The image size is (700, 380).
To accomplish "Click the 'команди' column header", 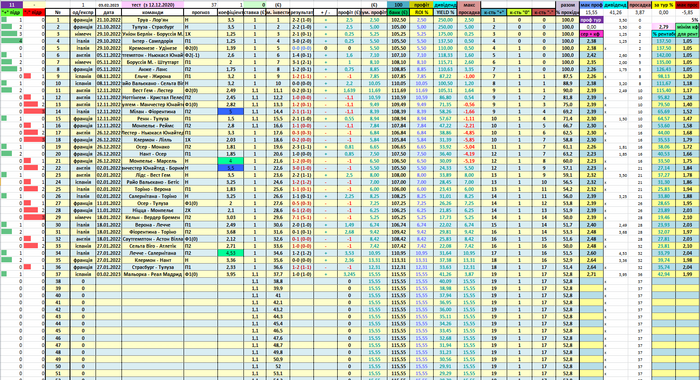I will point(152,13).
